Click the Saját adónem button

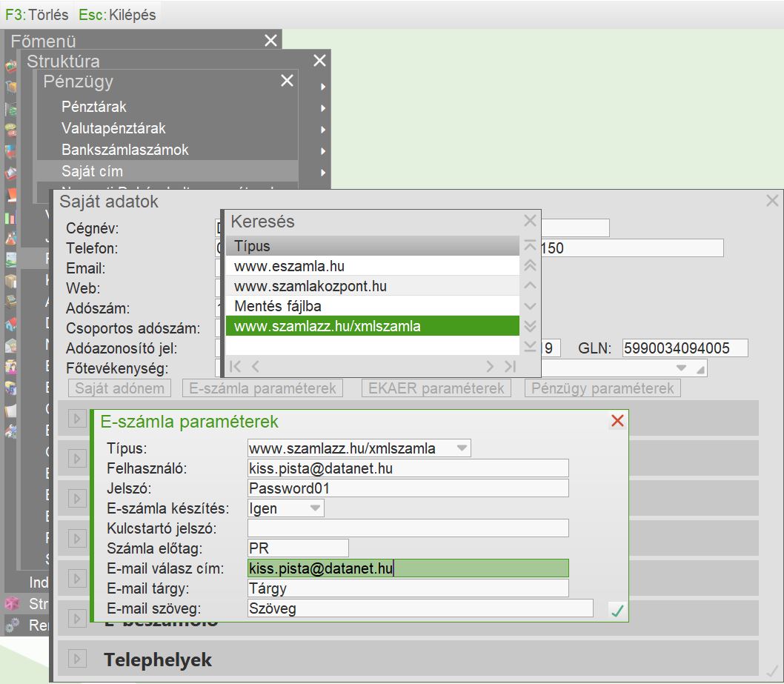click(x=119, y=388)
